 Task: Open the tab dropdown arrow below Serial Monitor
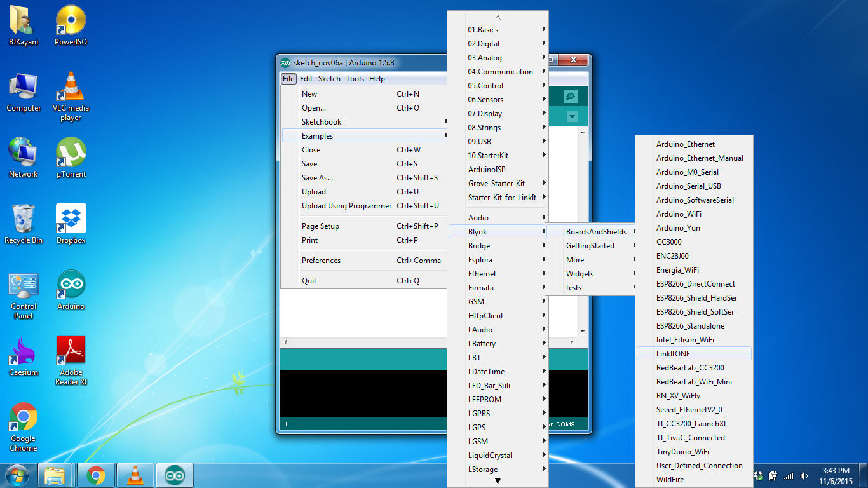coord(572,117)
